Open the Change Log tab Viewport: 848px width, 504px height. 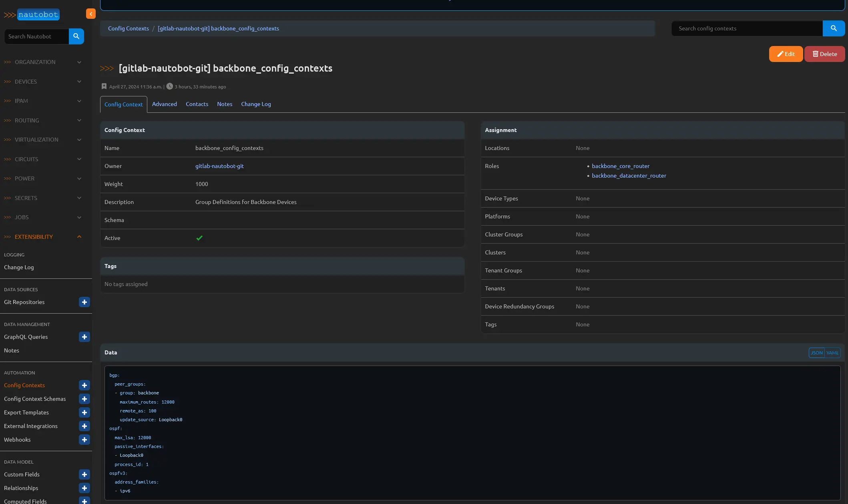point(256,104)
